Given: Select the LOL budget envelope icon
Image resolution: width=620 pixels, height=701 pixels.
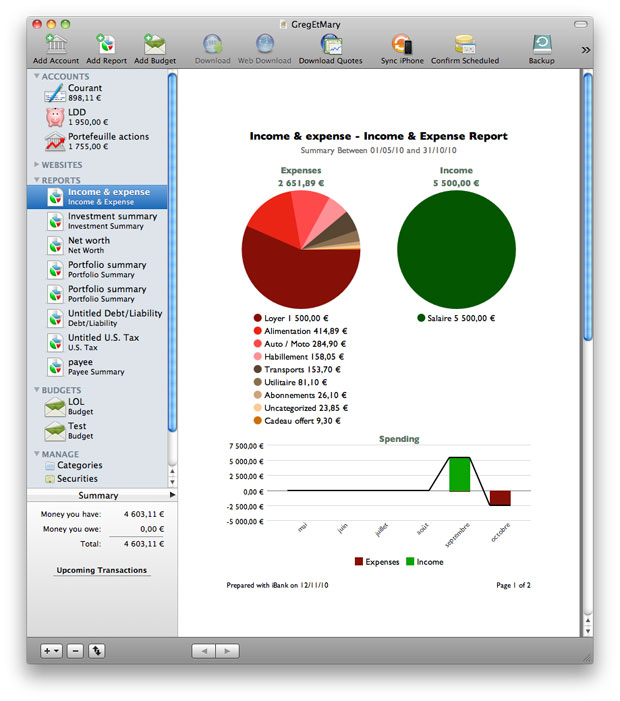Looking at the screenshot, I should click(55, 407).
